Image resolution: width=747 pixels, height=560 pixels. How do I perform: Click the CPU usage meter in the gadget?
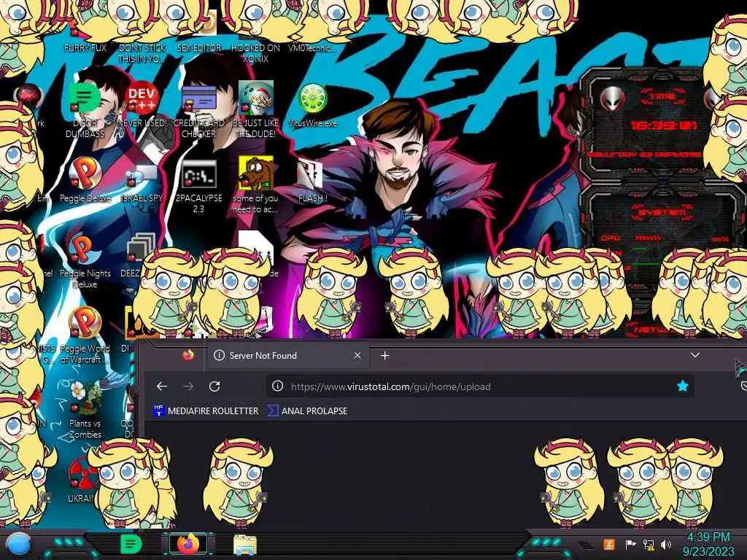coord(664,238)
